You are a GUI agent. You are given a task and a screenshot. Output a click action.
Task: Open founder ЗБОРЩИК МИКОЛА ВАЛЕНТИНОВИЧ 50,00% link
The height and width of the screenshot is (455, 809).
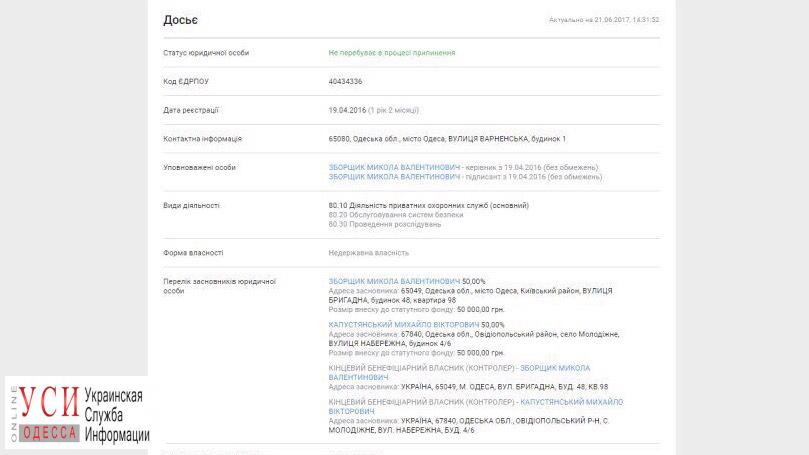[394, 281]
